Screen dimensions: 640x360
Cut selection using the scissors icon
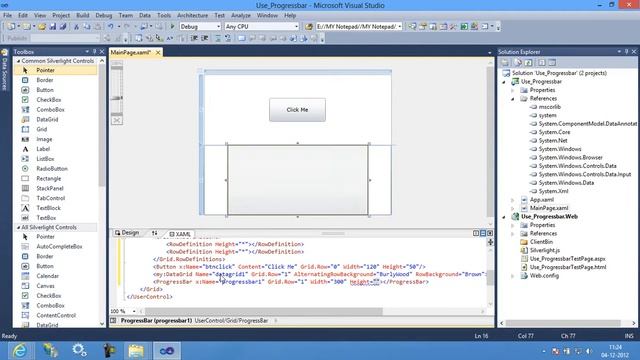pyautogui.click(x=76, y=27)
